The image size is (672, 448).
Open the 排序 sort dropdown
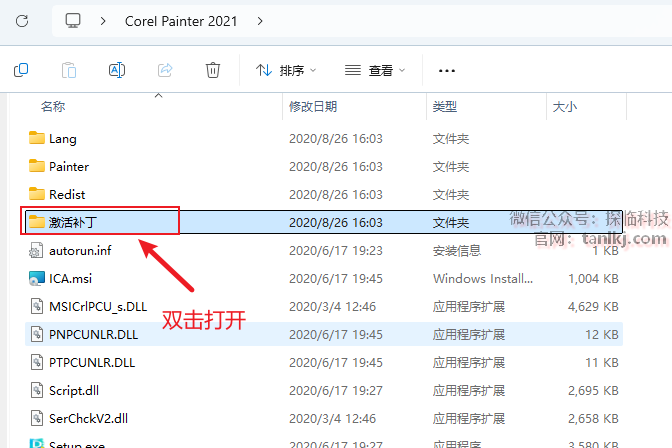click(286, 70)
